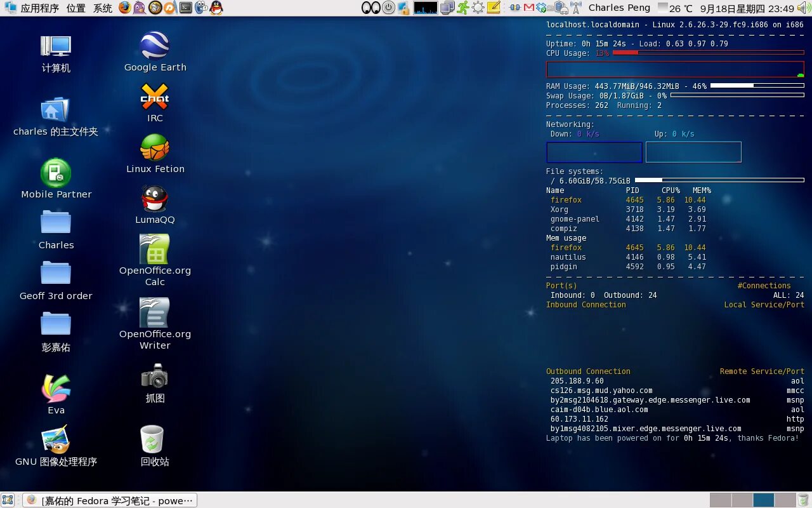Image resolution: width=812 pixels, height=508 pixels.
Task: Switch to the highlighted blue workspace
Action: [x=763, y=500]
